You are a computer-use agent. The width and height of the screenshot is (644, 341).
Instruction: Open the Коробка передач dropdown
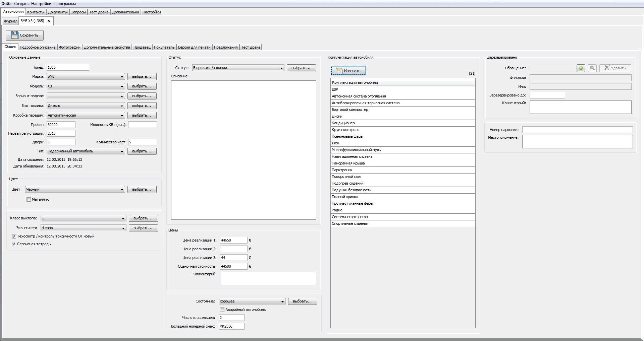[86, 116]
